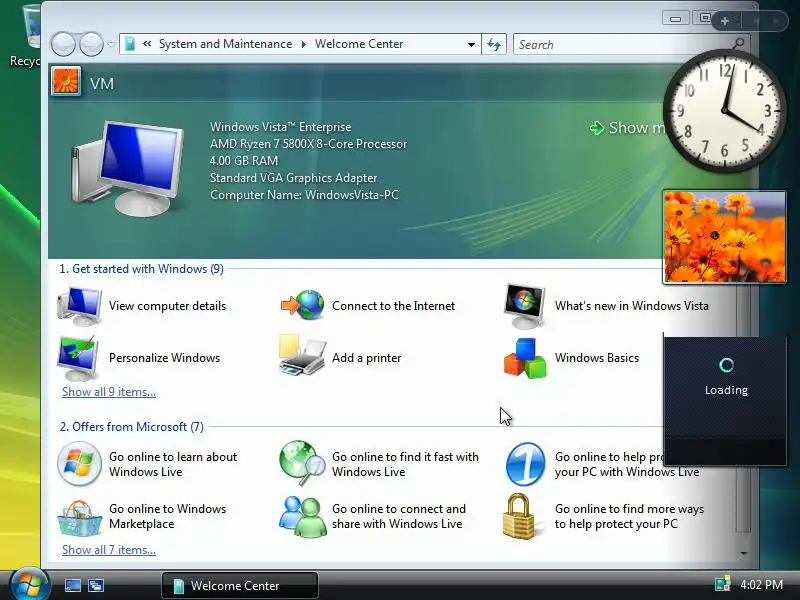The width and height of the screenshot is (800, 600).
Task: Click the sidebar next gadgets arrow
Action: point(776,21)
